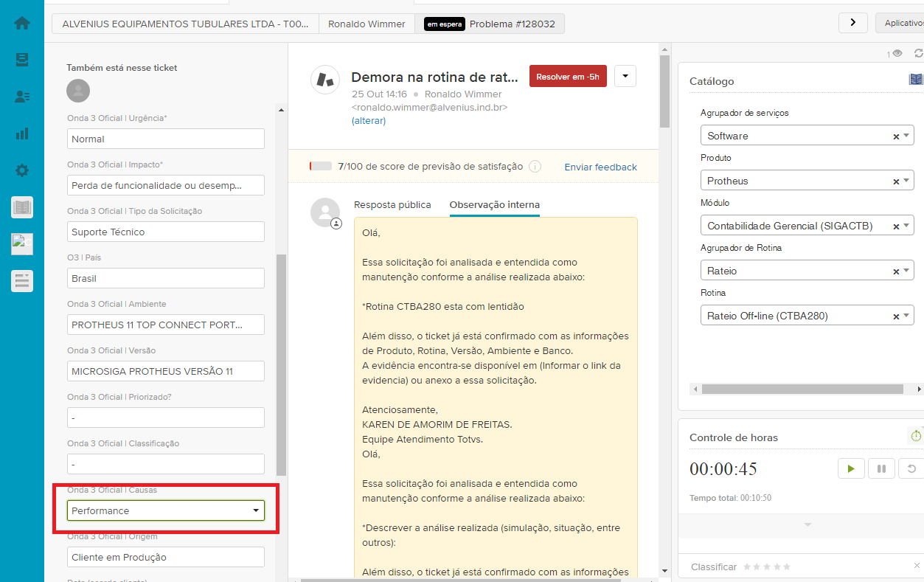Expand the Controle de horas panel chevron
The width and height of the screenshot is (924, 582).
[x=807, y=525]
